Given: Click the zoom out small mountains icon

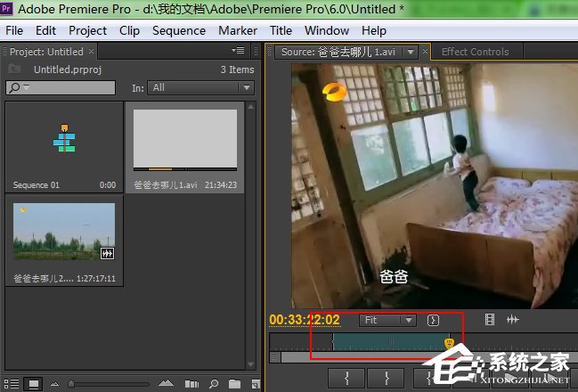Looking at the screenshot, I should click(x=54, y=384).
